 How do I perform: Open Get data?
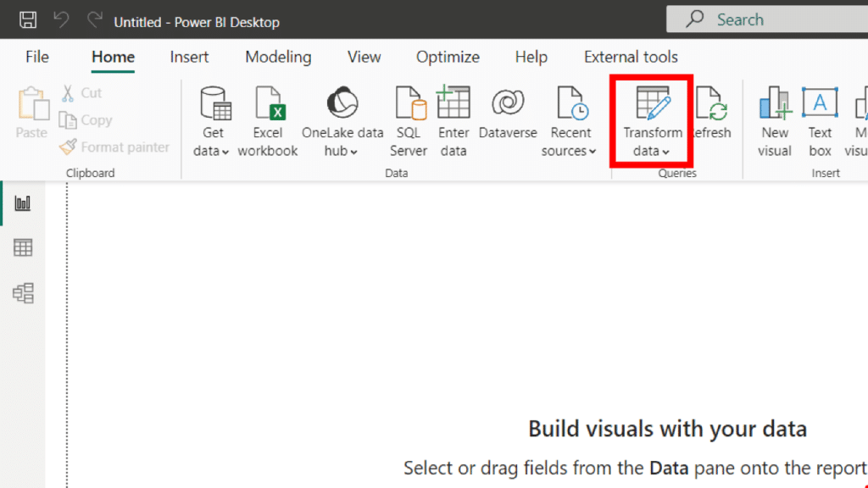pos(212,119)
